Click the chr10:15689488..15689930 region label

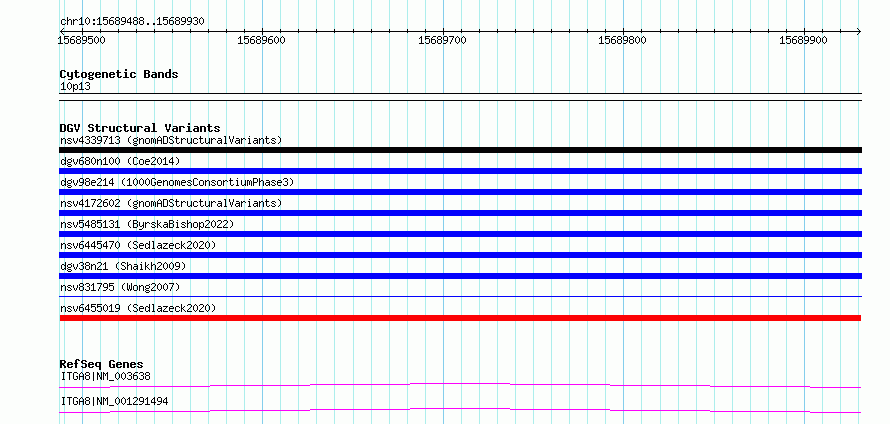(132, 22)
